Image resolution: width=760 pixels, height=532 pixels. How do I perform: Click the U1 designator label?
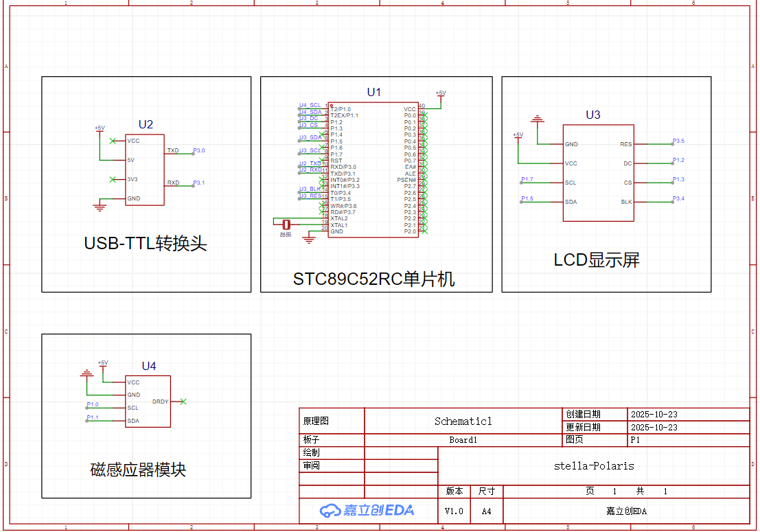(373, 92)
